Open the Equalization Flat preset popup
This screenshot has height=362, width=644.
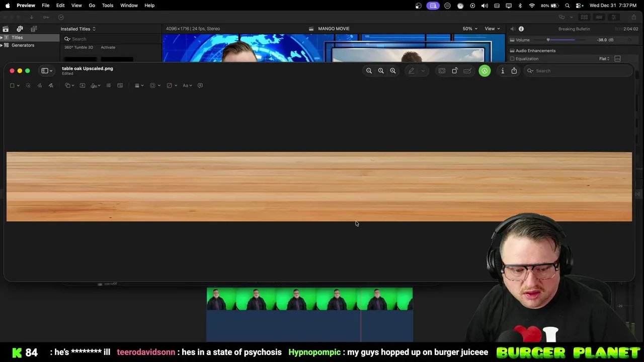point(604,59)
